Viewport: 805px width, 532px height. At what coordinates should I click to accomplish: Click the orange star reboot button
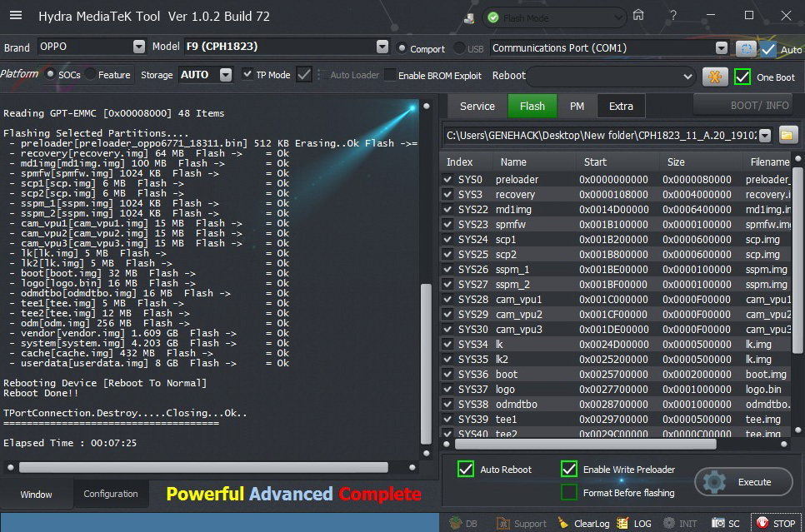[715, 77]
